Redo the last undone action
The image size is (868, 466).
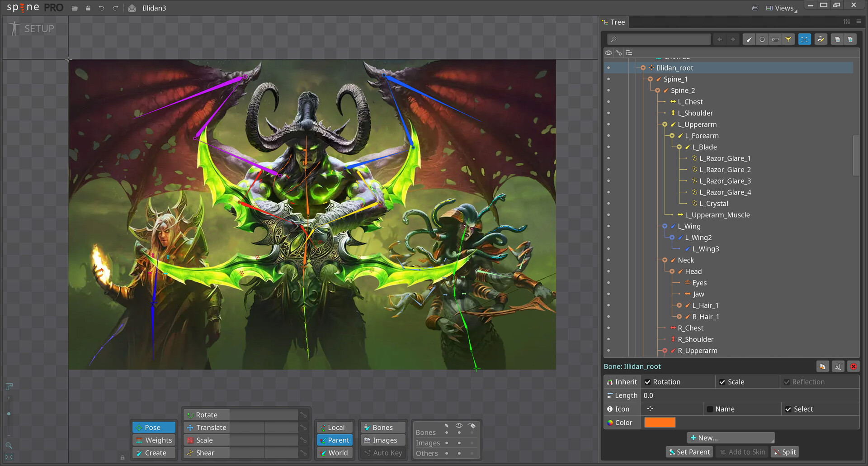point(115,8)
